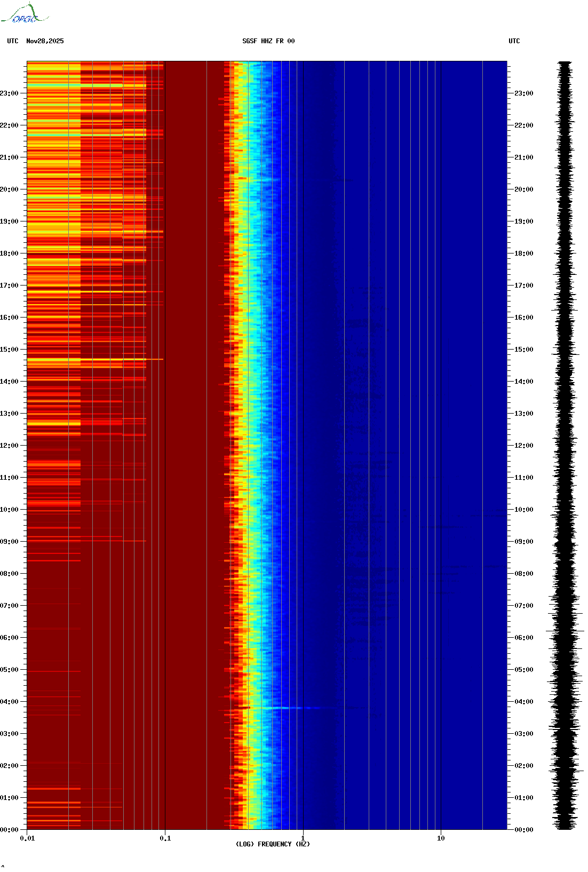Click the right axis 20:00 time label
Screen dimensions: 588x872
point(524,189)
